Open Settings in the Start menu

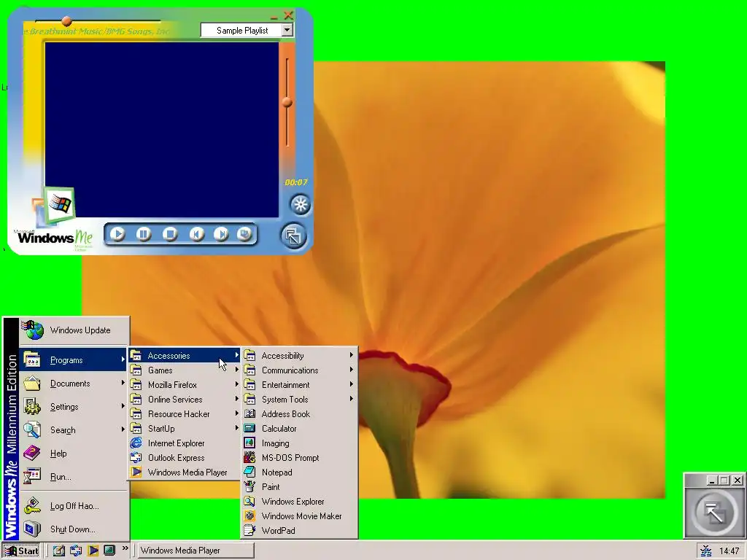[x=74, y=407]
